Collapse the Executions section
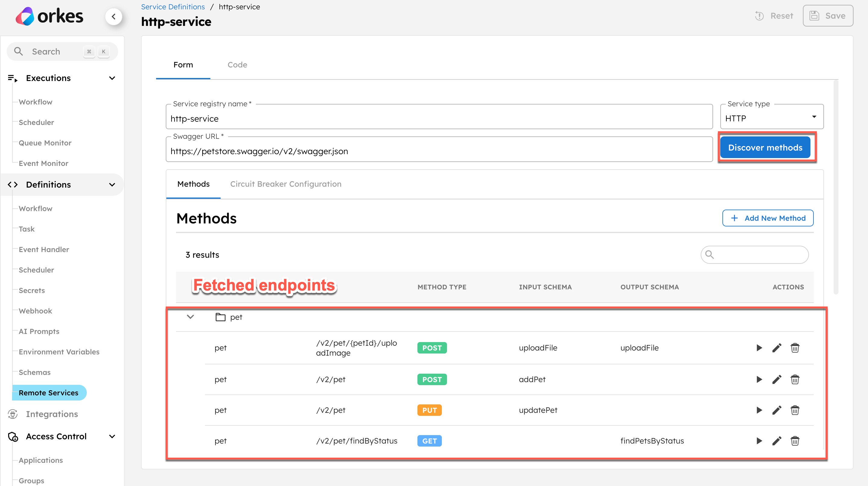The width and height of the screenshot is (868, 486). [112, 78]
